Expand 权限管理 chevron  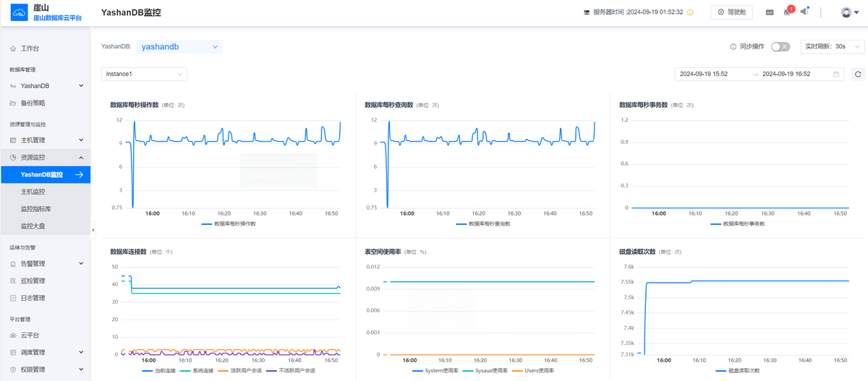click(81, 369)
